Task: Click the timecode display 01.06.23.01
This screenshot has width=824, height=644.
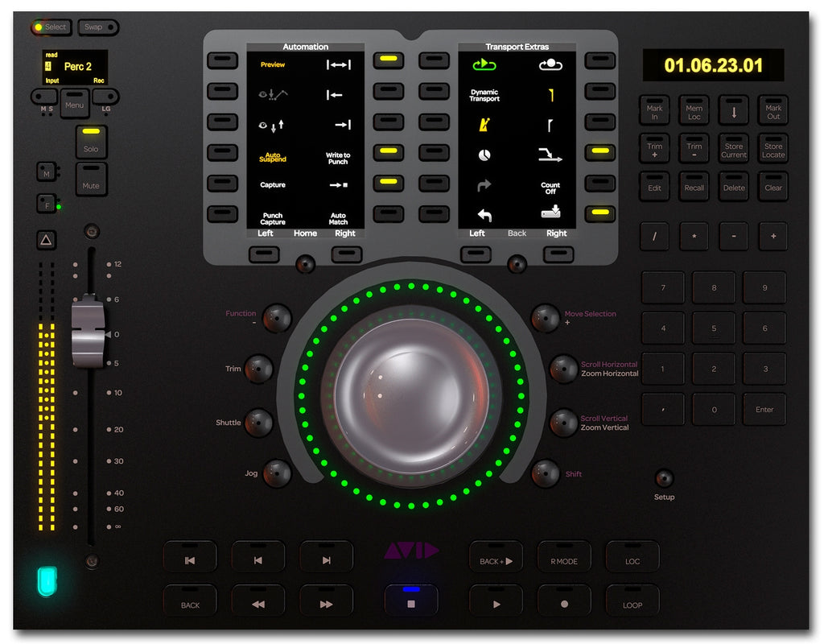Action: tap(713, 65)
